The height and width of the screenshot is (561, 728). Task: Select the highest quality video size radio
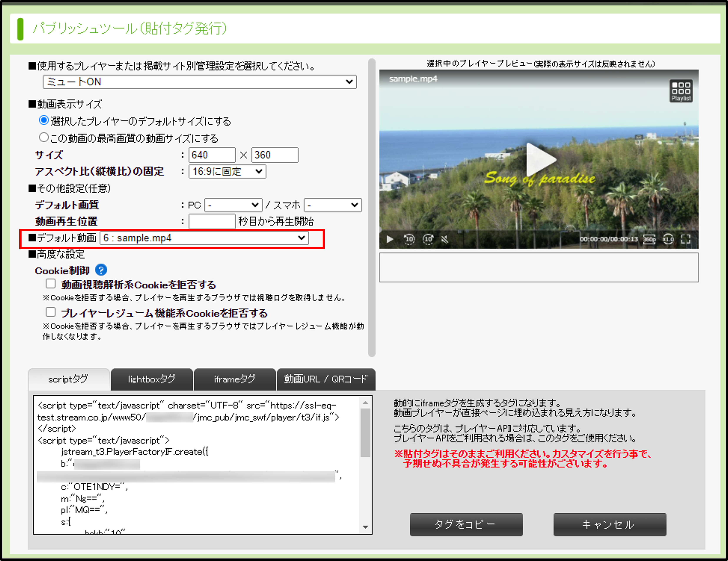point(44,137)
